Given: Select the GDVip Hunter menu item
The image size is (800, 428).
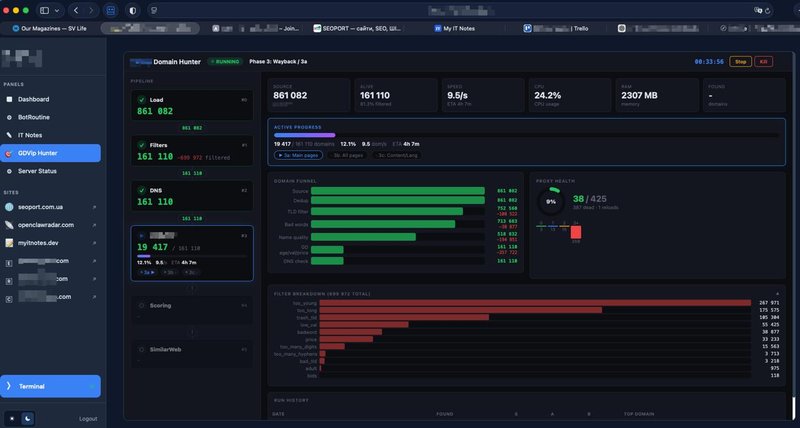Looking at the screenshot, I should pos(51,153).
